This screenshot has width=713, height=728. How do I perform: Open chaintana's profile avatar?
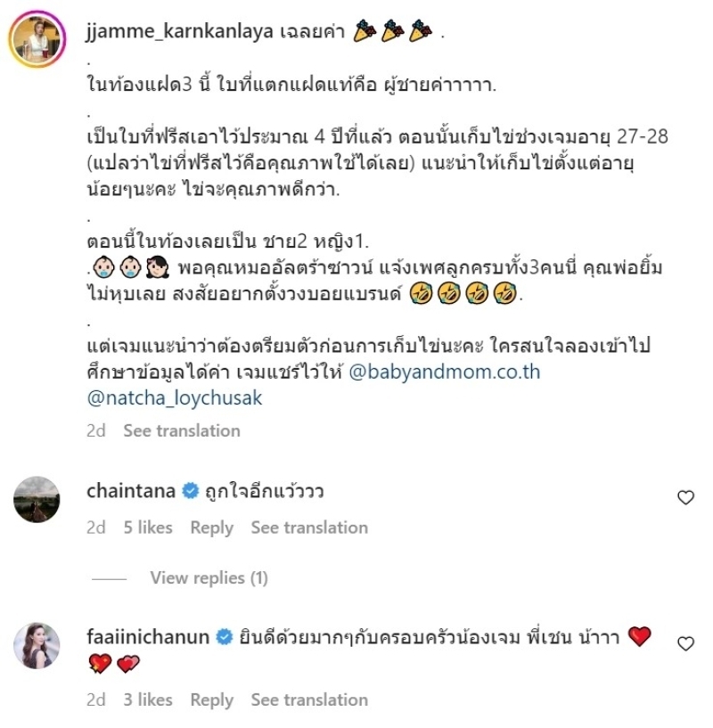pyautogui.click(x=37, y=500)
